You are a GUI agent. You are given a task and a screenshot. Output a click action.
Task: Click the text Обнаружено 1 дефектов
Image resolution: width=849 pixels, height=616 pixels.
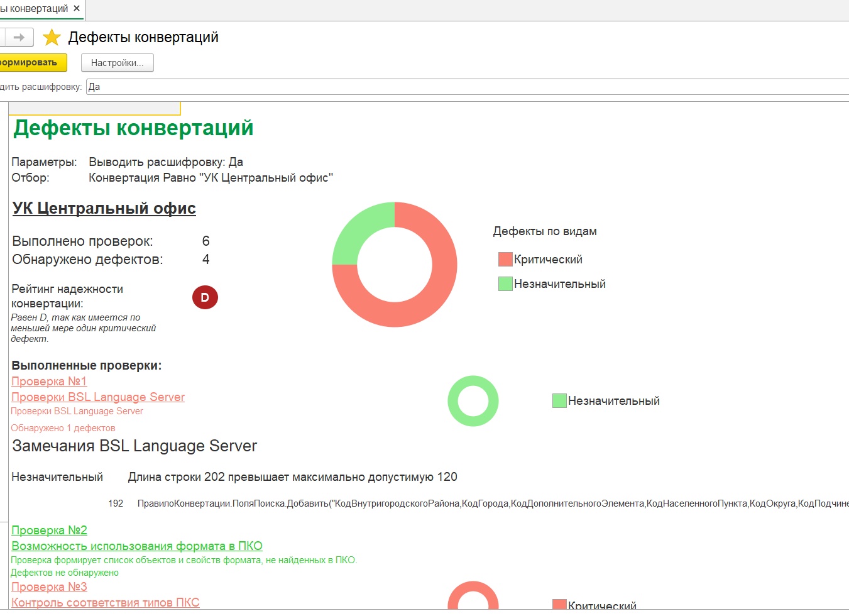[x=63, y=428]
